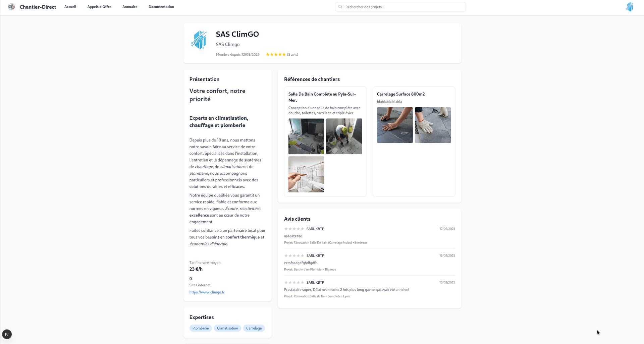Open first photo of Salle De Bain project
This screenshot has width=644, height=344.
pyautogui.click(x=306, y=136)
